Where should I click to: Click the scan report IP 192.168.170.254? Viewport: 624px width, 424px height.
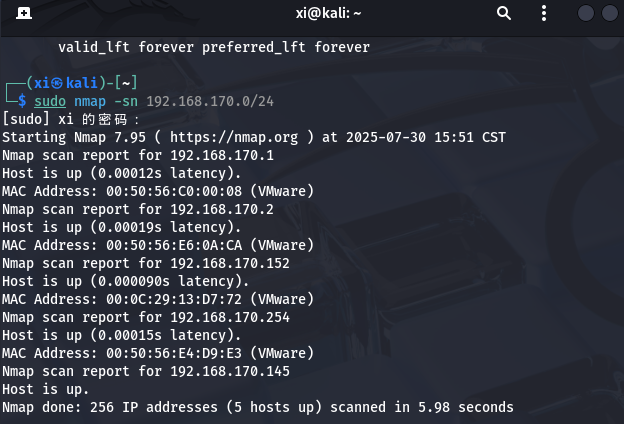click(x=230, y=317)
